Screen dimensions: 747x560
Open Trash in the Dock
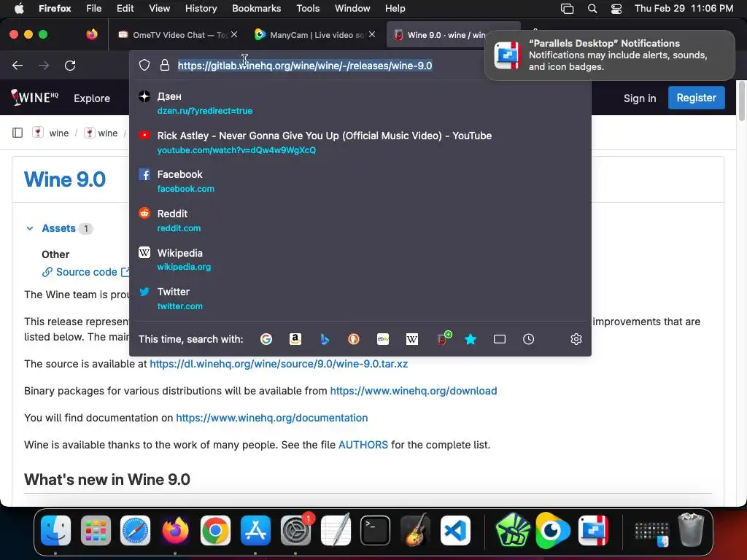tap(691, 530)
